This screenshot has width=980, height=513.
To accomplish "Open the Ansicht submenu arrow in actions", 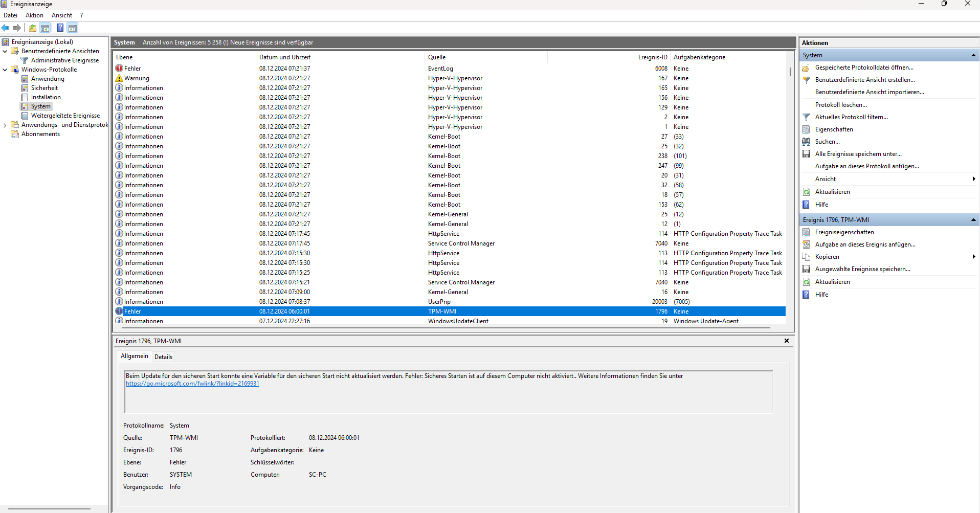I will click(974, 179).
